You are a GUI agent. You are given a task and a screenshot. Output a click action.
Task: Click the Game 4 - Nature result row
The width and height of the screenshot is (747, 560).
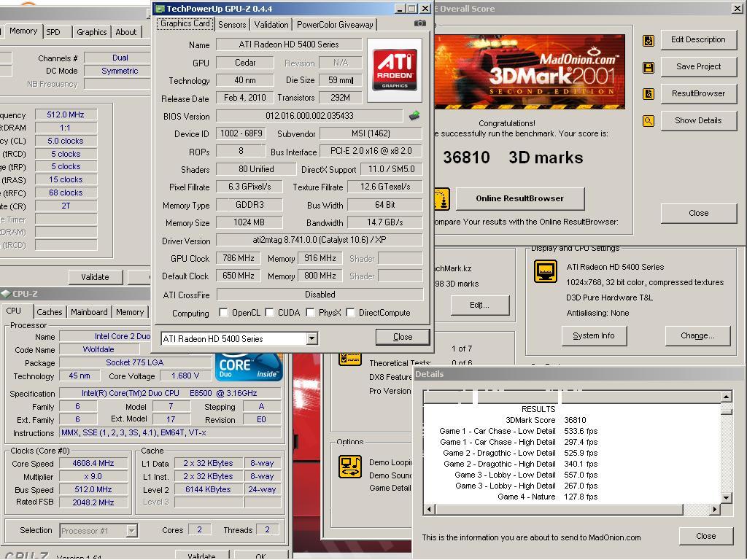coord(547,497)
